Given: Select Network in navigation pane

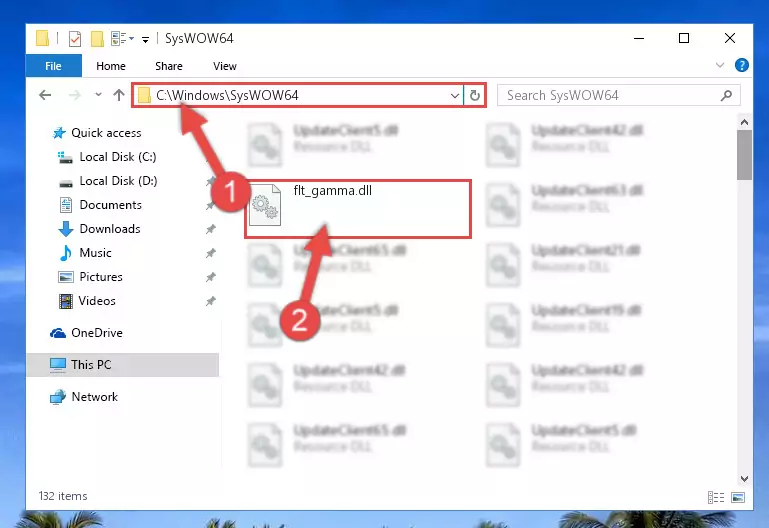Looking at the screenshot, I should 95,397.
